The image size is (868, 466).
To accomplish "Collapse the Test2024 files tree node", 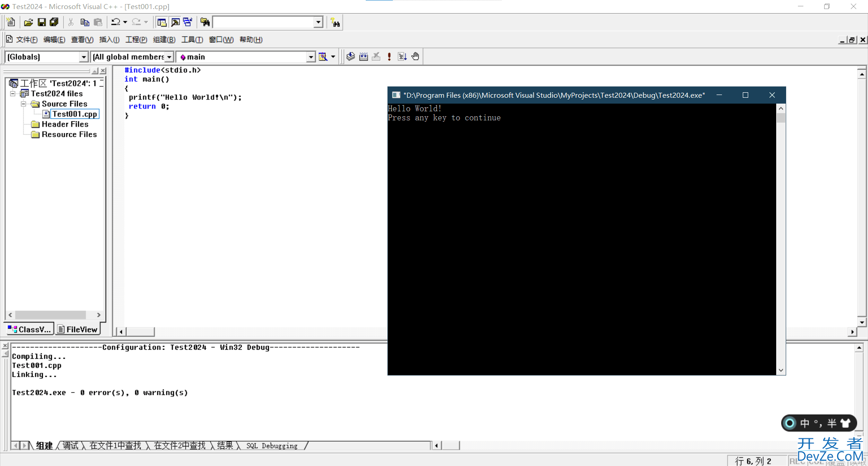I will pos(13,94).
